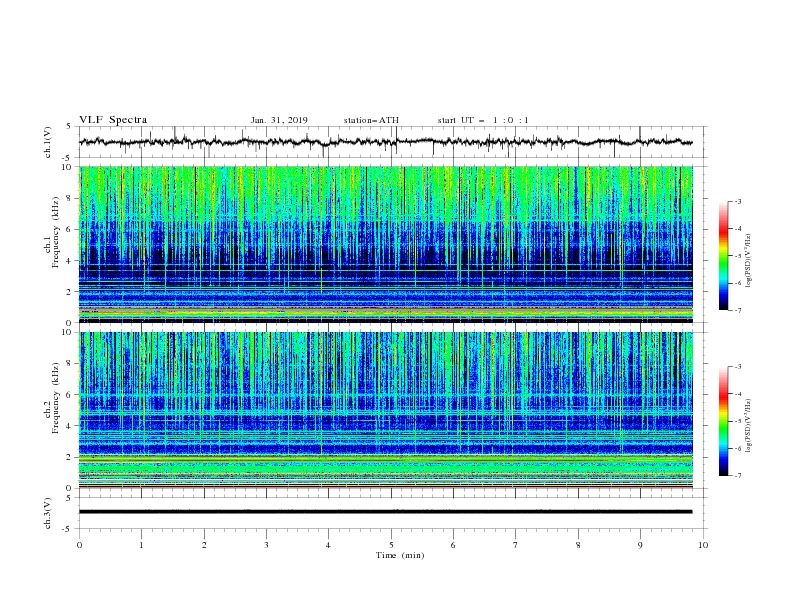
Task: Click the "Time (min)" axis label
Action: point(400,555)
